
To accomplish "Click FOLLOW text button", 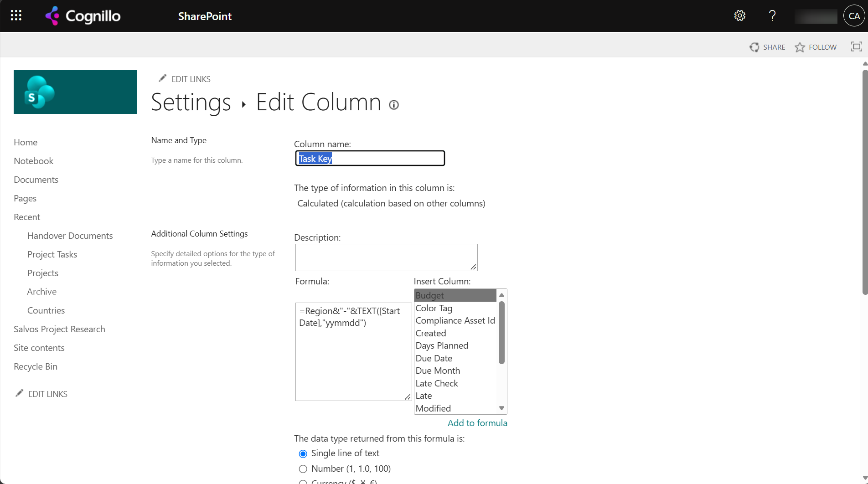I will [822, 47].
